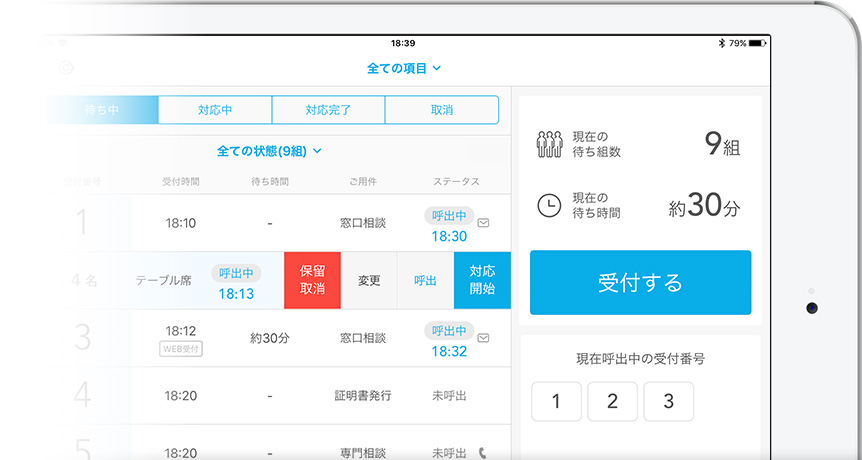Select calling number 2 box
This screenshot has height=460, width=862.
click(x=612, y=402)
